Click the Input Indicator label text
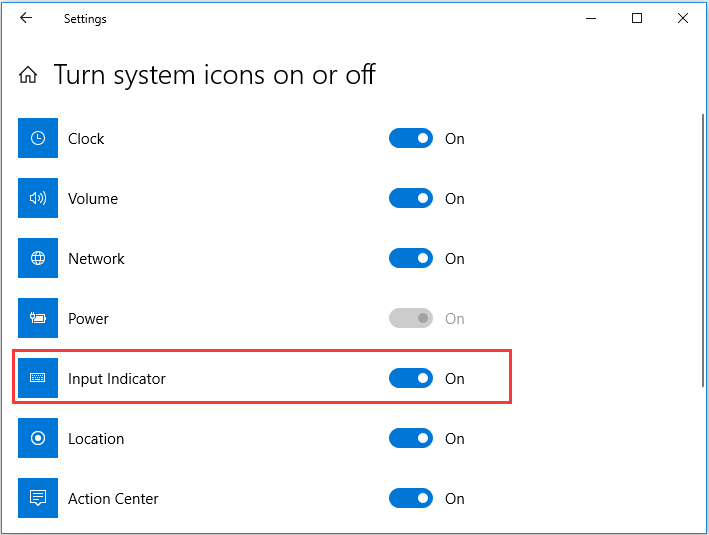 (x=117, y=379)
